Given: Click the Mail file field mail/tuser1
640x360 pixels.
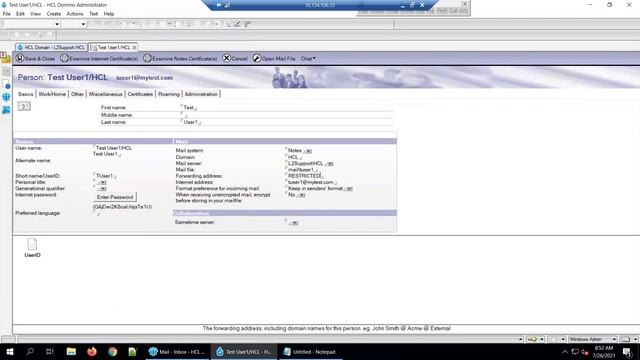Looking at the screenshot, I should click(x=301, y=170).
